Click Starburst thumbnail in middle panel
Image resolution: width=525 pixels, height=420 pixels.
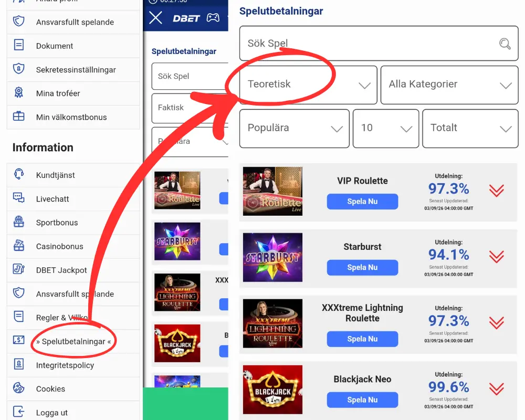click(177, 241)
